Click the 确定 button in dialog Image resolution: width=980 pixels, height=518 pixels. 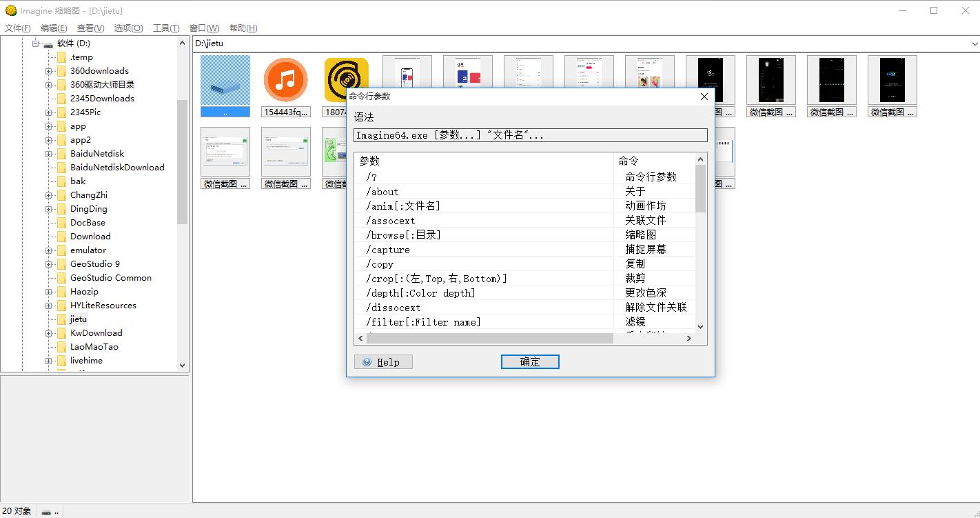point(530,362)
